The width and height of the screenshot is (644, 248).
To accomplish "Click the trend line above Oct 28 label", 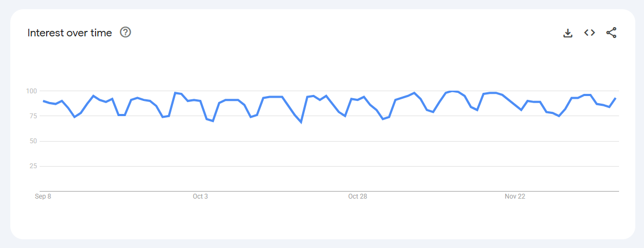I will (358, 100).
